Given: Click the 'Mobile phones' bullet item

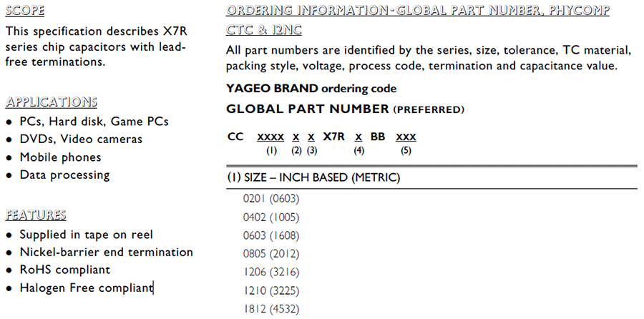Looking at the screenshot, I should [x=60, y=157].
